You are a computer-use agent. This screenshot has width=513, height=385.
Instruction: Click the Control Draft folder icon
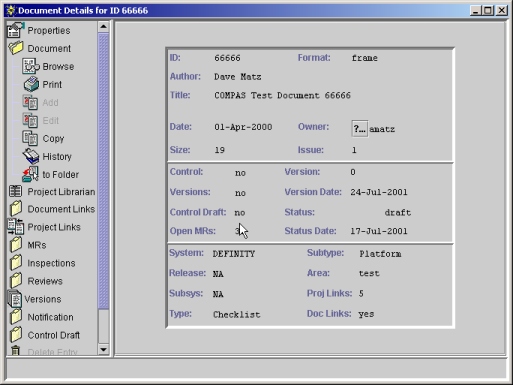coord(16,335)
